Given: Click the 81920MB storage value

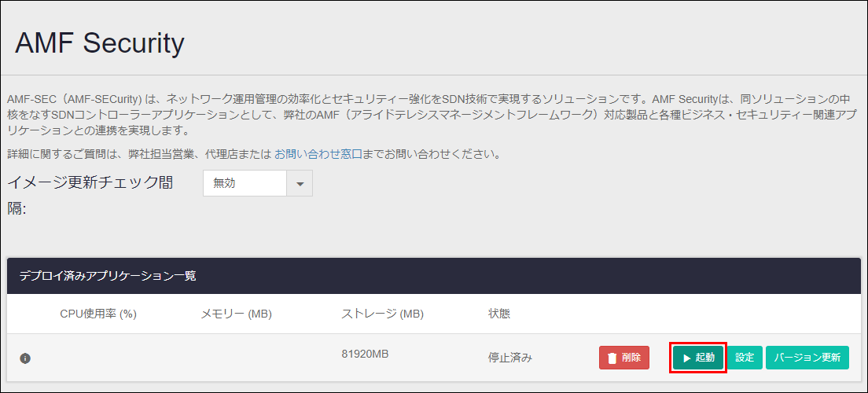Looking at the screenshot, I should (x=365, y=354).
